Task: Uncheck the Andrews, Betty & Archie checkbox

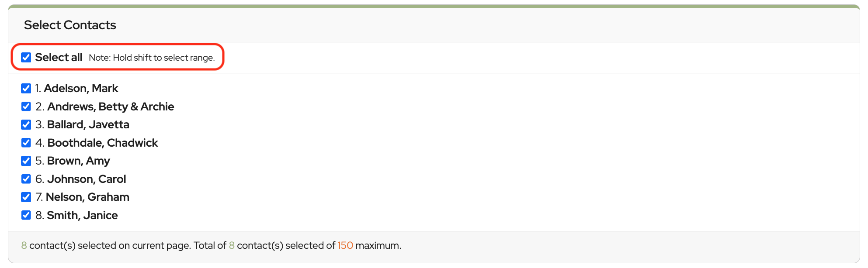Action: (26, 107)
